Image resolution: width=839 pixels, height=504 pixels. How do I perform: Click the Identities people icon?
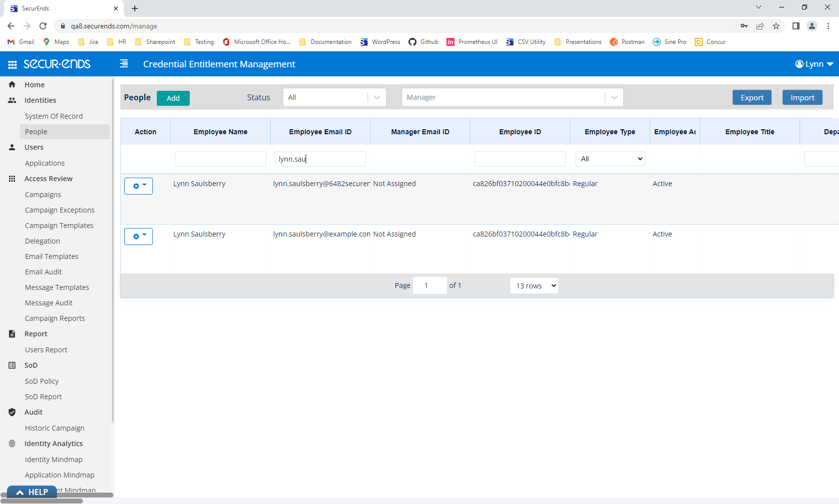[11, 100]
